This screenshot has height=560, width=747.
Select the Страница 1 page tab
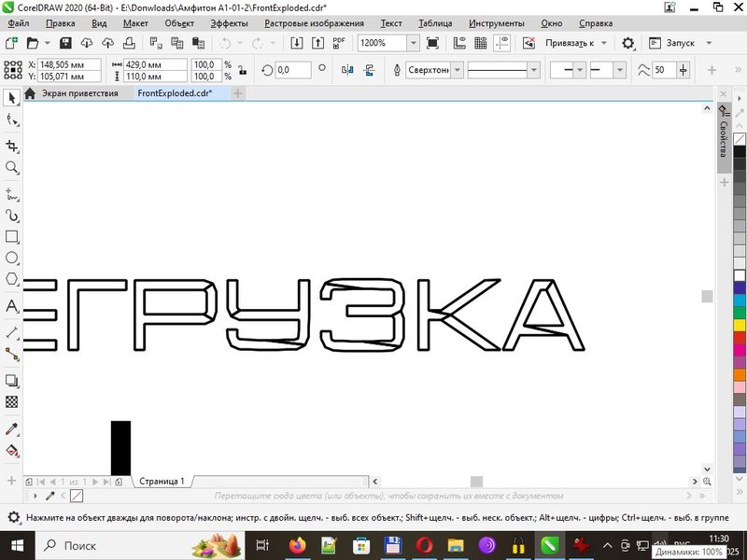[x=162, y=482]
